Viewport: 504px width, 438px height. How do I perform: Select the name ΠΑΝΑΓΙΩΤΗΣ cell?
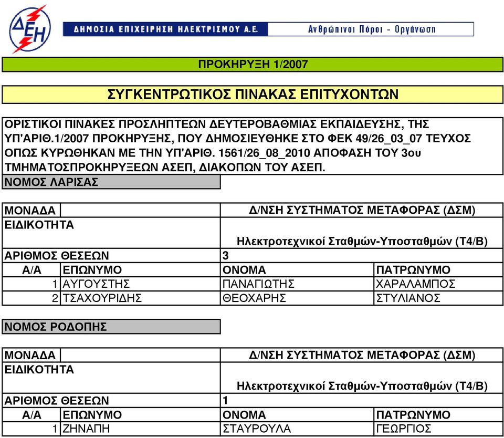tap(297, 284)
